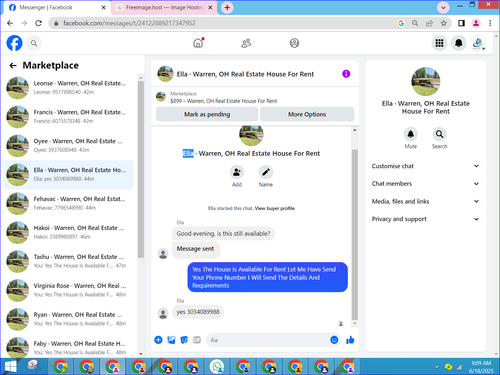Screen dimensions: 500x375
Task: Open View buyer profile link
Action: (275, 208)
